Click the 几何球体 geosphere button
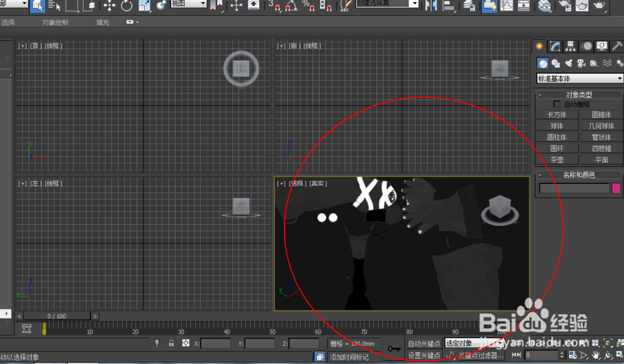This screenshot has width=624, height=364. point(602,126)
